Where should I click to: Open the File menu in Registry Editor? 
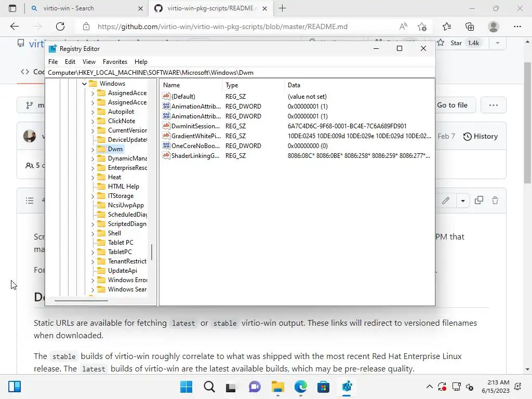[53, 62]
